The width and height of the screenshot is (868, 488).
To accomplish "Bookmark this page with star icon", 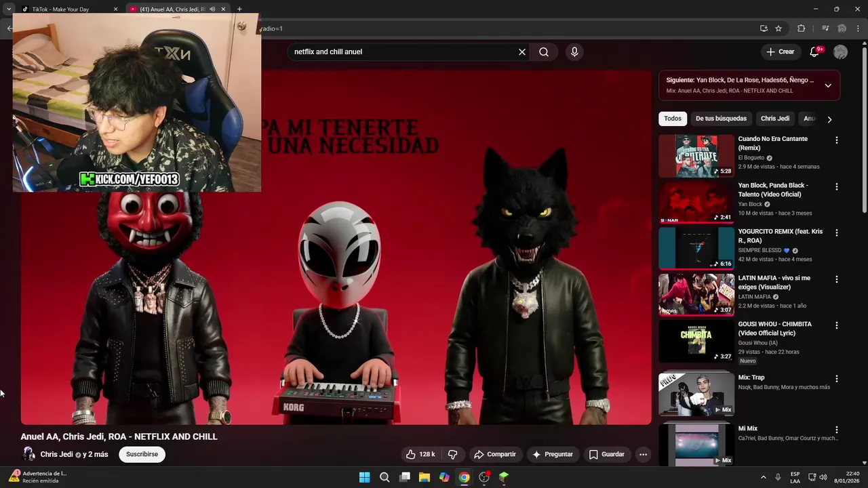I will click(x=778, y=28).
